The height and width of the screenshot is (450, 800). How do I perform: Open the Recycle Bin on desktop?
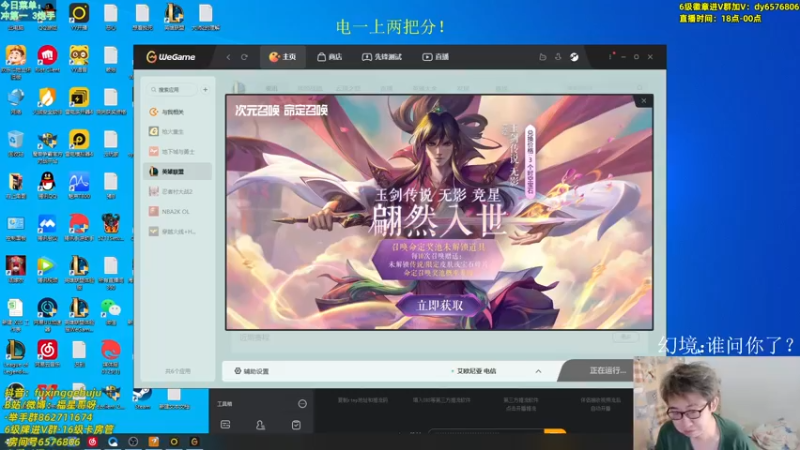point(16,143)
